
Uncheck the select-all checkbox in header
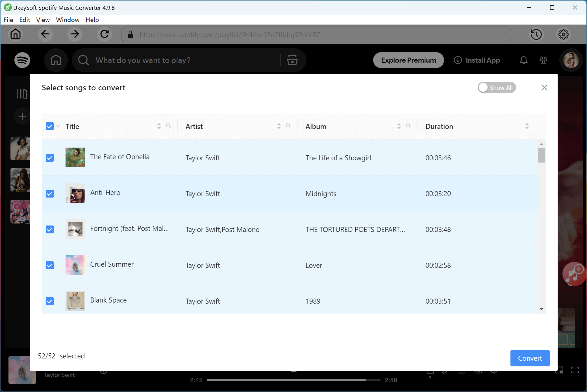pos(49,126)
